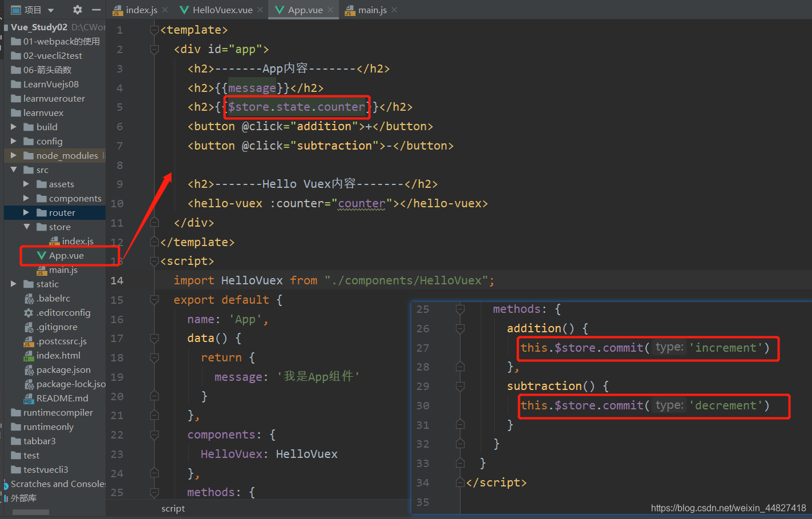
Task: Click the 'increment' commit string
Action: 726,348
